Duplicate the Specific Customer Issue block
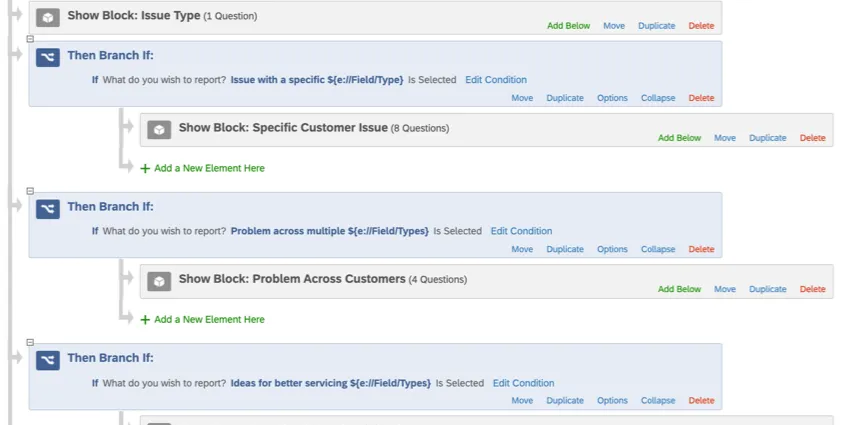 (x=767, y=138)
